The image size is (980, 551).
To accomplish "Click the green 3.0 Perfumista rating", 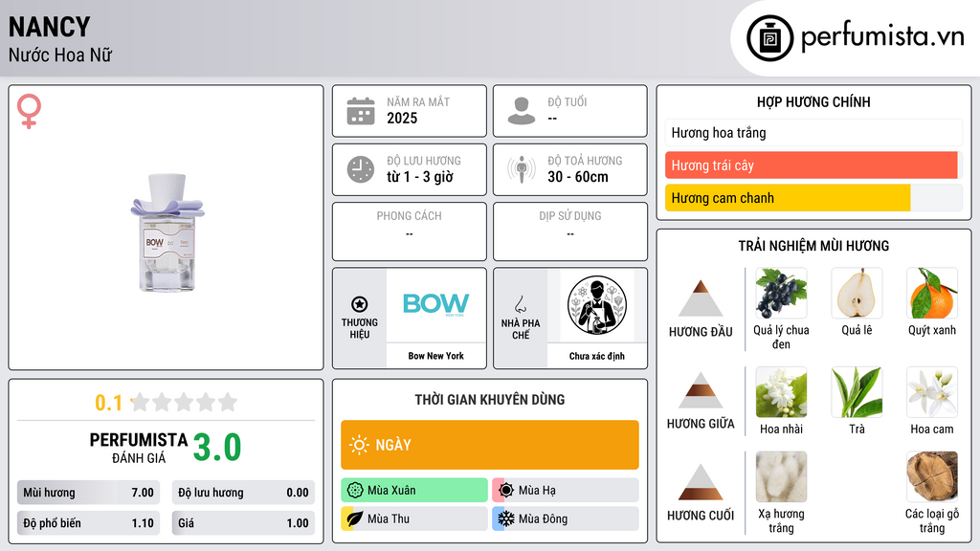I will (x=217, y=448).
